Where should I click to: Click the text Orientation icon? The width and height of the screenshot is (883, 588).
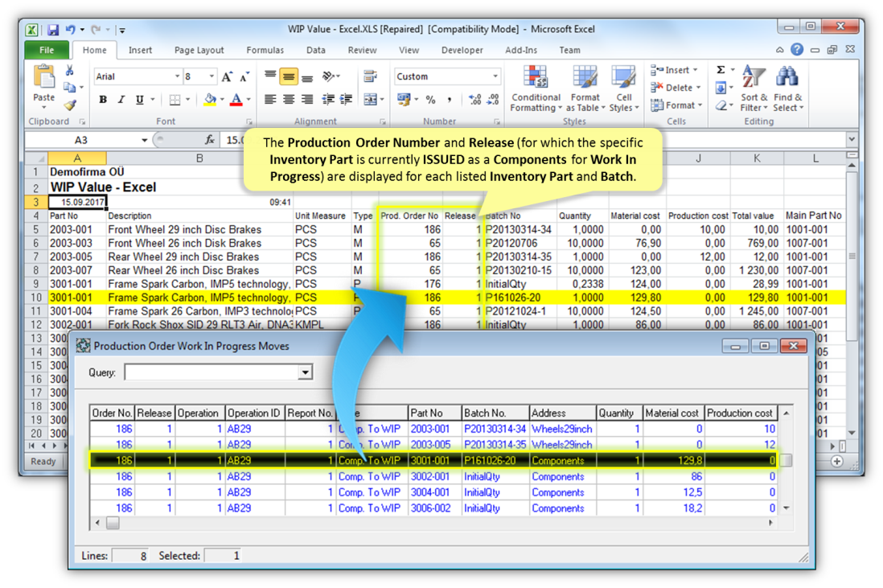pos(329,76)
